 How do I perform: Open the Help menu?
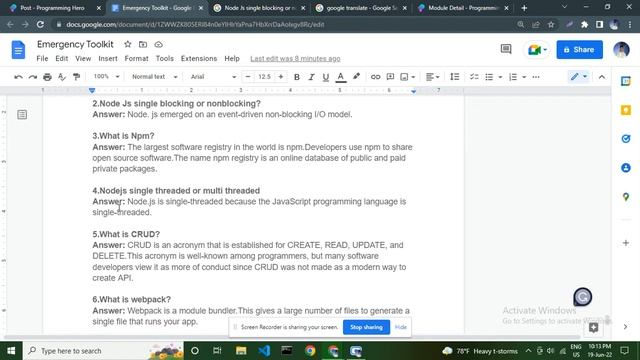coord(232,58)
